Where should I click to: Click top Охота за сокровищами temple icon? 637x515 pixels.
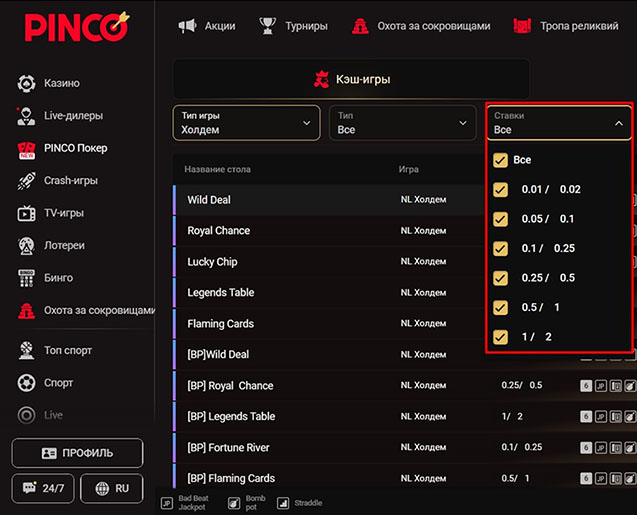coord(360,26)
